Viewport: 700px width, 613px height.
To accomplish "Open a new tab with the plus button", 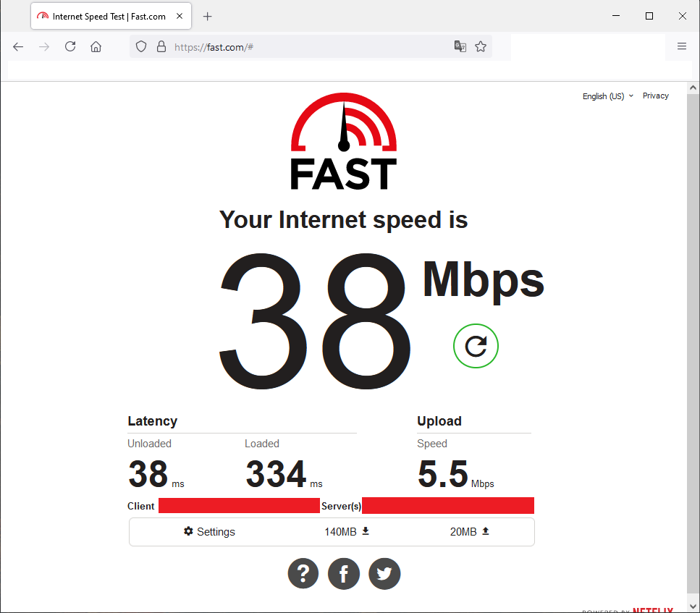I will coord(207,17).
